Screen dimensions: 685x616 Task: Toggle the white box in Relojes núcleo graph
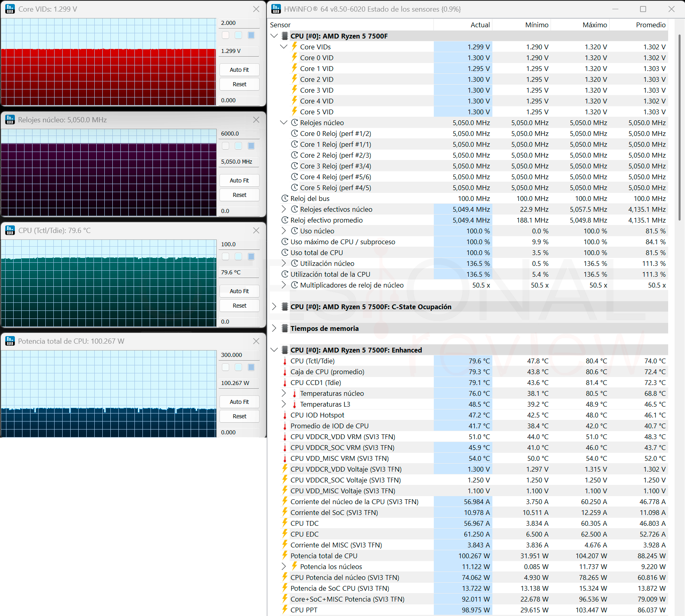tap(226, 146)
